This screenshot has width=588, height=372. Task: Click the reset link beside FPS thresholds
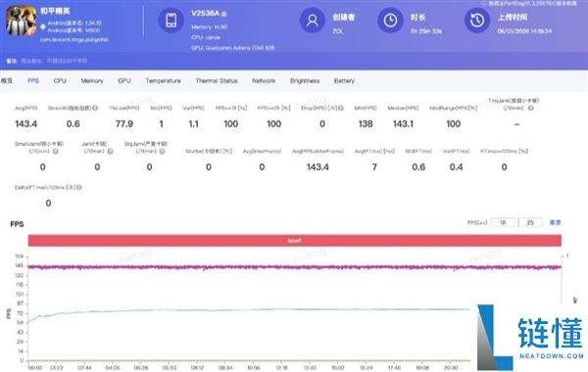point(555,222)
